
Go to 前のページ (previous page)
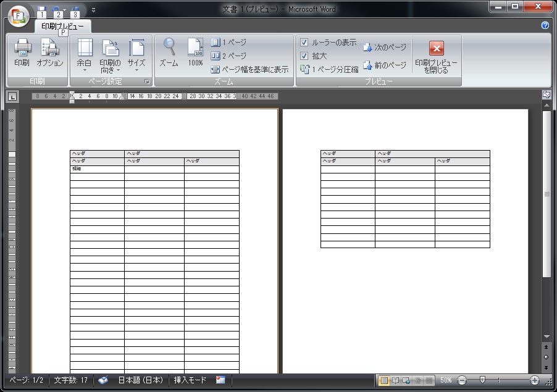[384, 65]
